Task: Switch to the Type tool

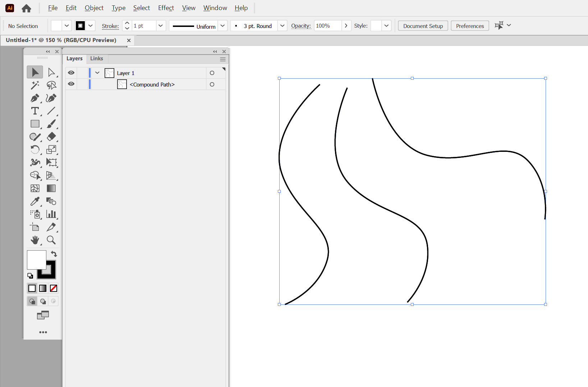Action: 35,111
